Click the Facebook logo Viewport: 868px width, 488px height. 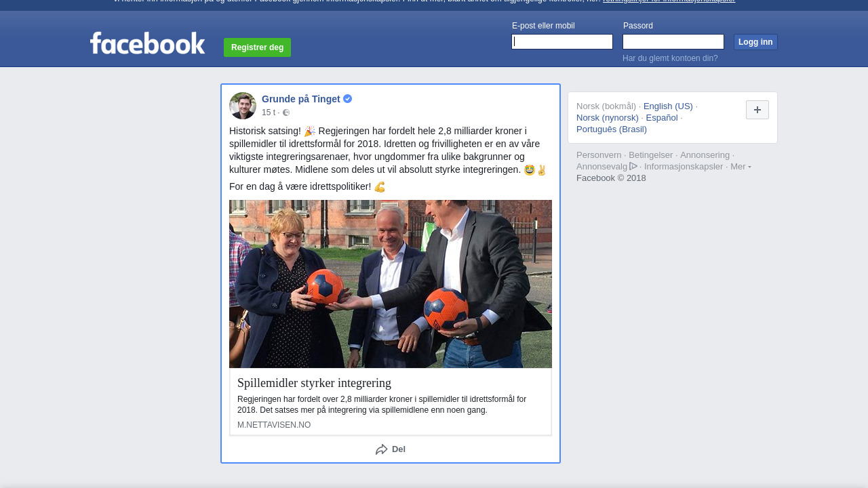[147, 43]
